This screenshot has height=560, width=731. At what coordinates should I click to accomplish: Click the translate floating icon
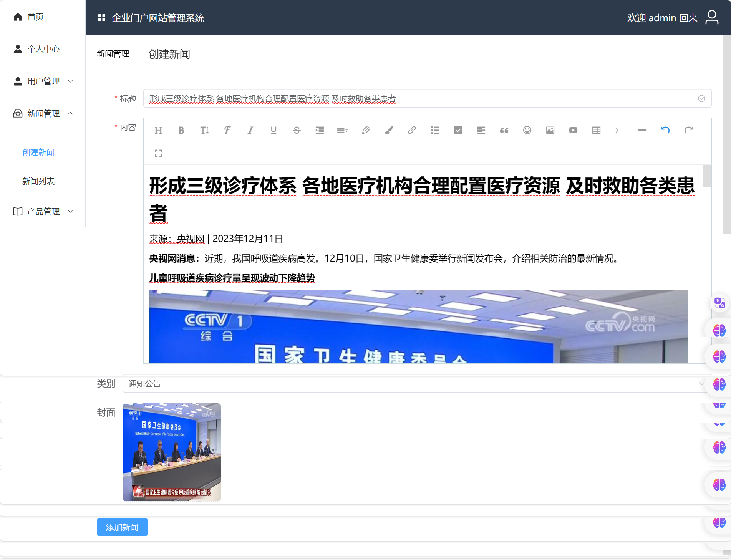719,303
